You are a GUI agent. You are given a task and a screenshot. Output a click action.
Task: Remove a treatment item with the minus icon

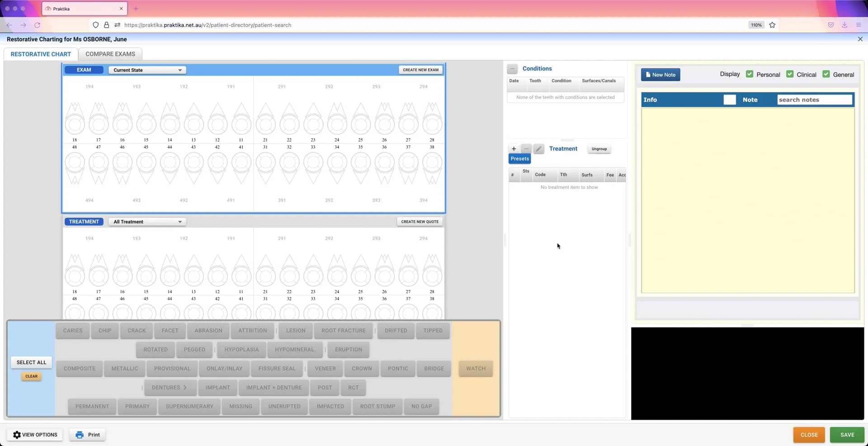pos(526,148)
